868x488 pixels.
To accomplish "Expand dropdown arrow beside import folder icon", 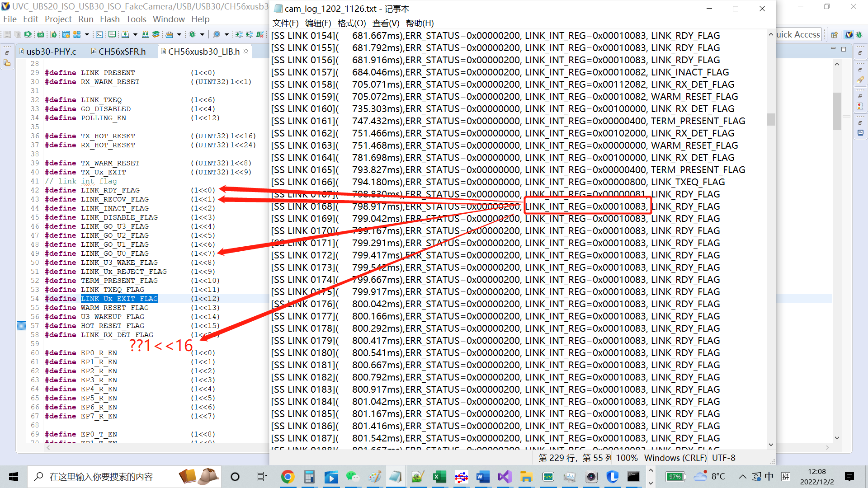I will click(179, 34).
